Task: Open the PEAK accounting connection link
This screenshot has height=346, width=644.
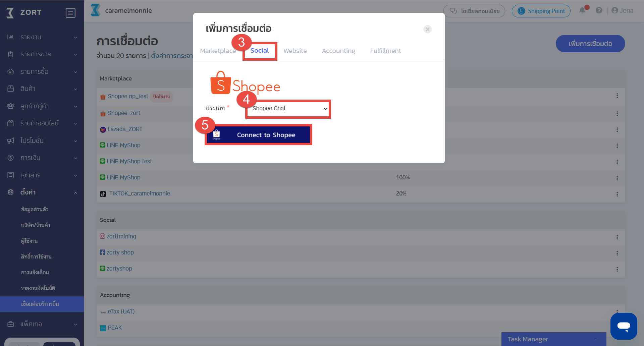Action: click(115, 328)
